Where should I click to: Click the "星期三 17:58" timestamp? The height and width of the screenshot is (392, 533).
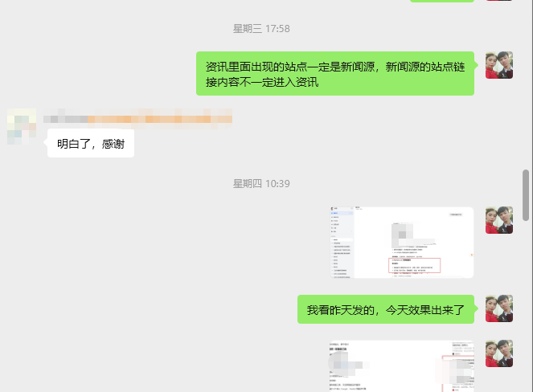[261, 28]
